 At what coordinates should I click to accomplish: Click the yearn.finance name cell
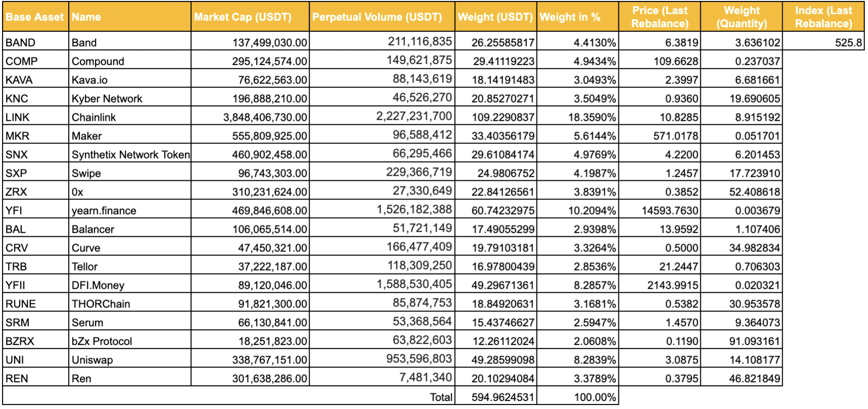[x=130, y=210]
